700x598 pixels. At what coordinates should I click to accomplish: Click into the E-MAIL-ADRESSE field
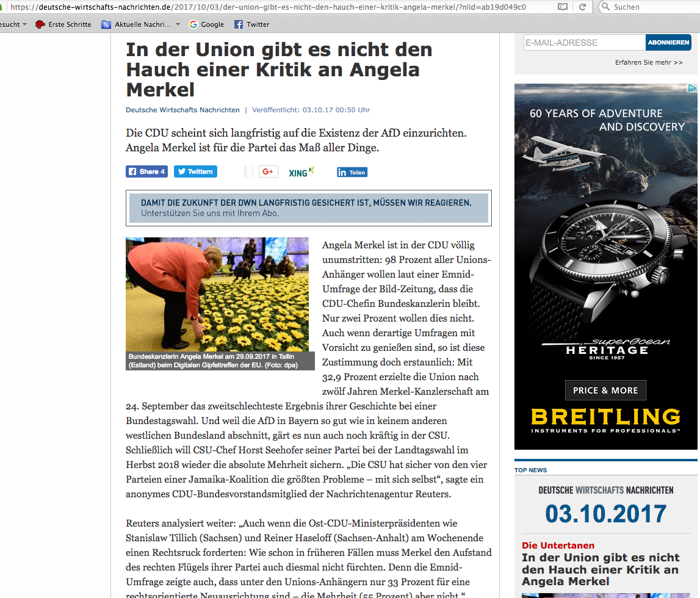(x=585, y=42)
